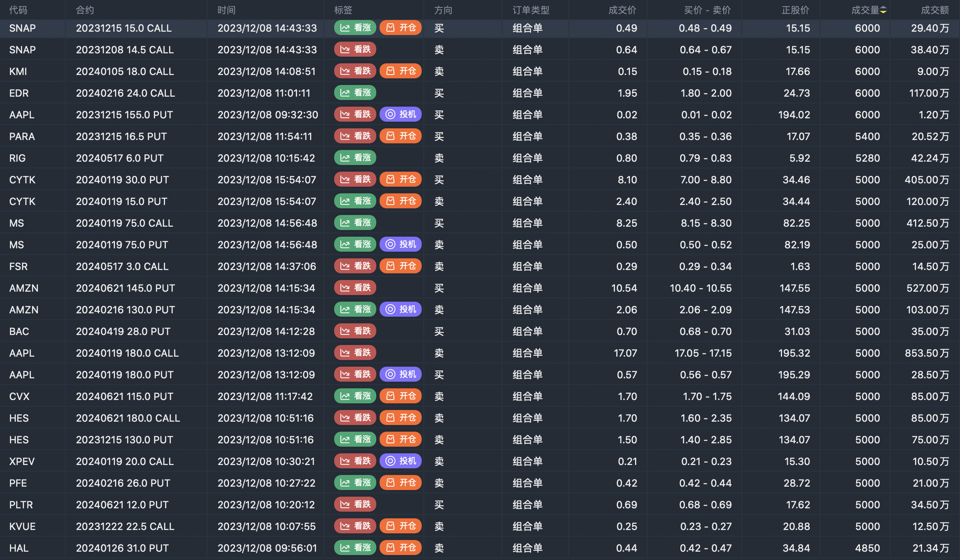Click the 开仓 tag on SNAP 15.0 CALL
Screen dimensions: 960x560
pyautogui.click(x=400, y=28)
